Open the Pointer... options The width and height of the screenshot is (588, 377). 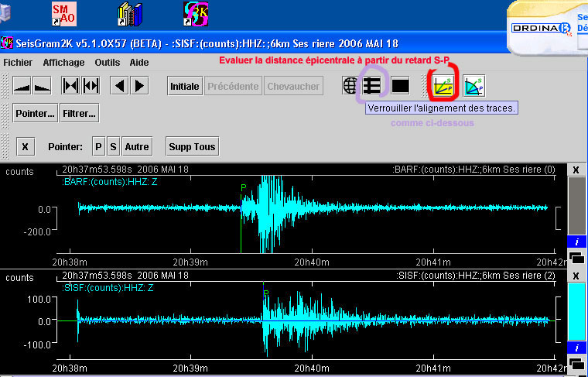click(35, 114)
